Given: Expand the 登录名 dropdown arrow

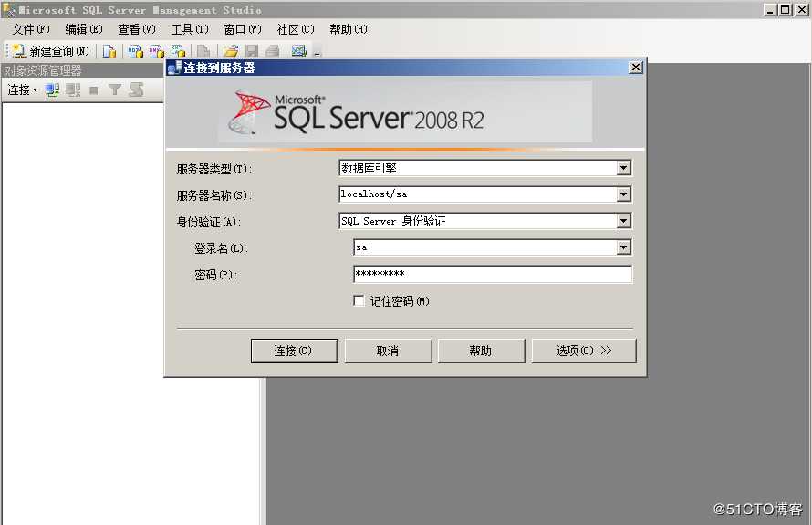Looking at the screenshot, I should (623, 247).
